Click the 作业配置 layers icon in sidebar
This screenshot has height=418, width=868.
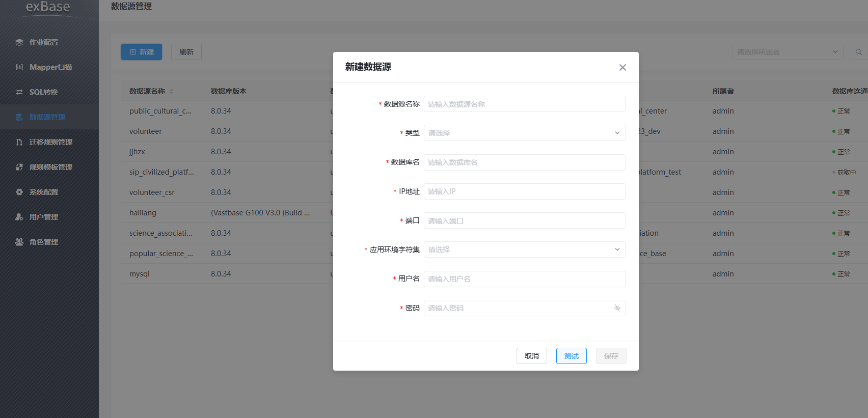coord(19,42)
